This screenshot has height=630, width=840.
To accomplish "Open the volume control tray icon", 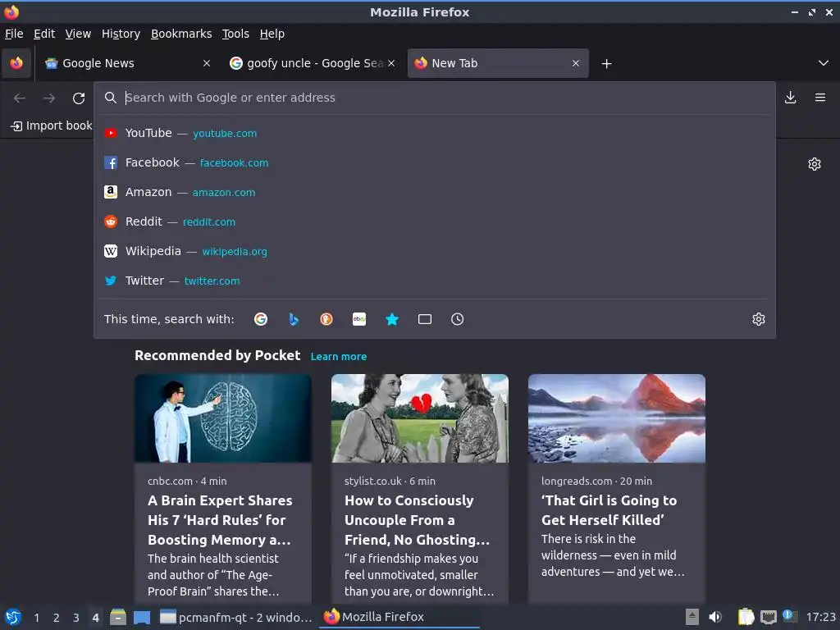I will (x=715, y=617).
